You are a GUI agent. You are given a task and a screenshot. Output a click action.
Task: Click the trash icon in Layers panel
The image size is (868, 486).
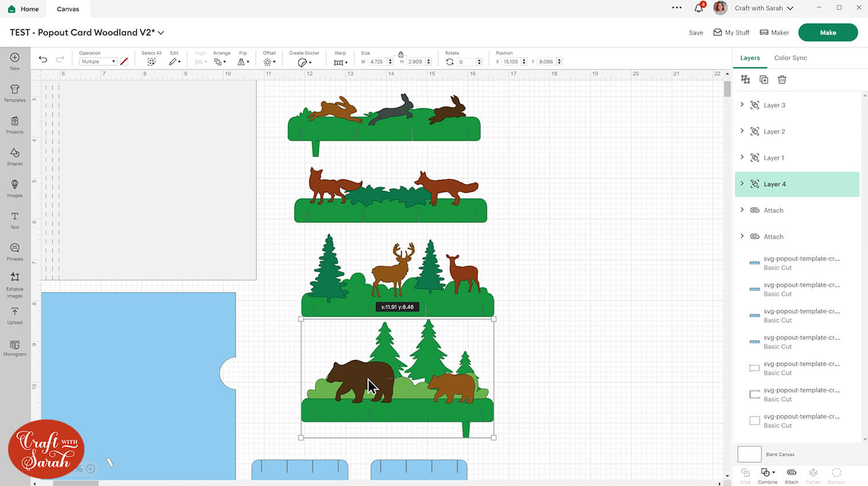782,80
